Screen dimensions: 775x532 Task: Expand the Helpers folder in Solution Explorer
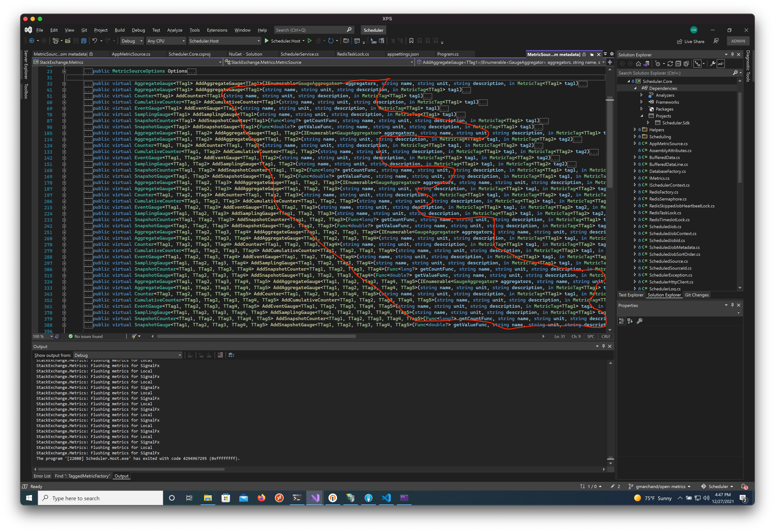(635, 130)
